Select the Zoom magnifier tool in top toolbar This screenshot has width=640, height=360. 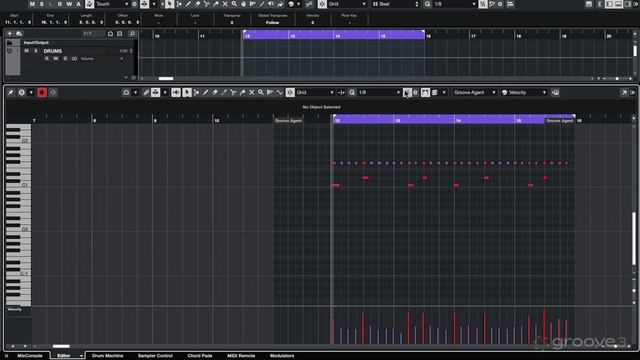coord(234,4)
